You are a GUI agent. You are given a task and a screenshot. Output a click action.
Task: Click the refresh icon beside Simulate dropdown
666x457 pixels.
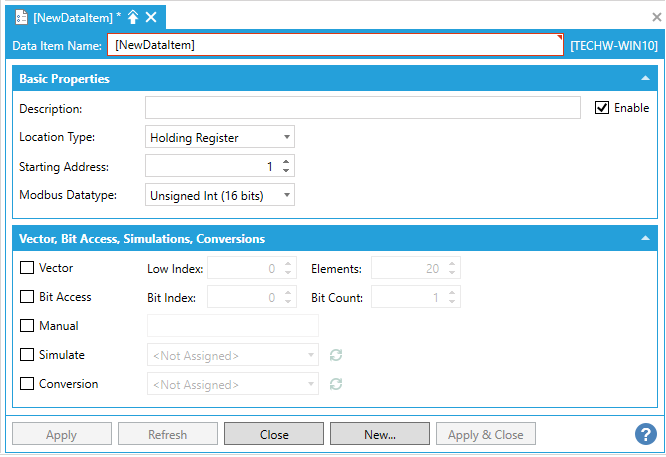(x=337, y=355)
